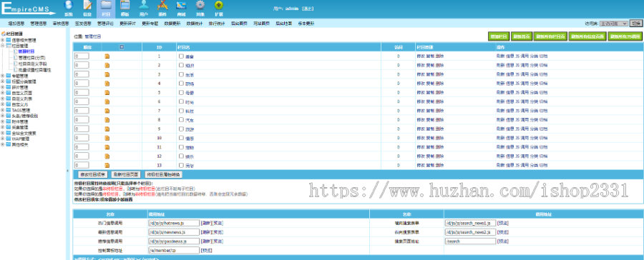
Task: Click the orange page icon for ID 8
Action: [x=107, y=120]
